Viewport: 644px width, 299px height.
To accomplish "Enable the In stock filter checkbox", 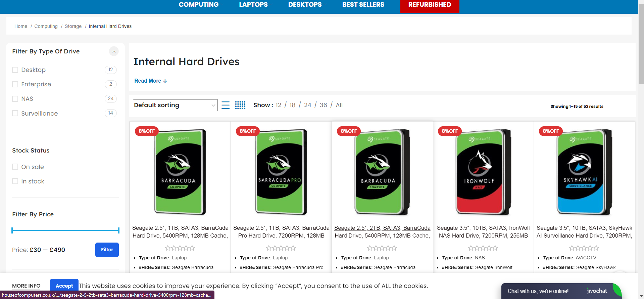I will [15, 181].
